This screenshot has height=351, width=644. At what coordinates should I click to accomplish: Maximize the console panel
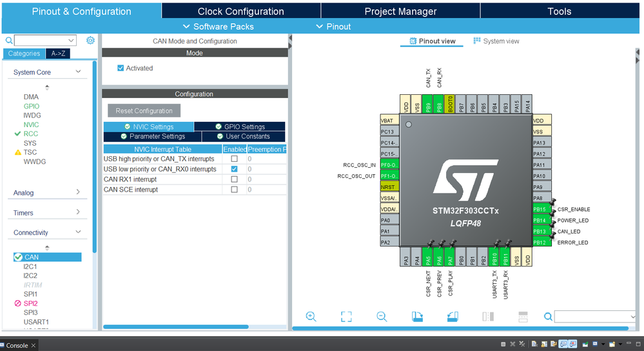pyautogui.click(x=638, y=344)
